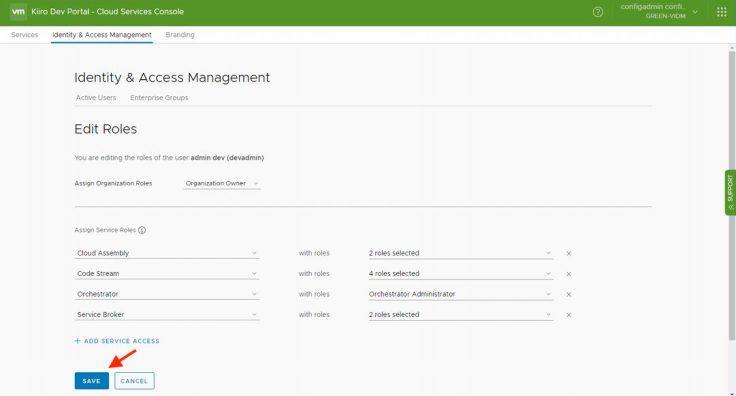Screen dimensions: 736x396
Task: Switch to the Services tab
Action: 24,35
